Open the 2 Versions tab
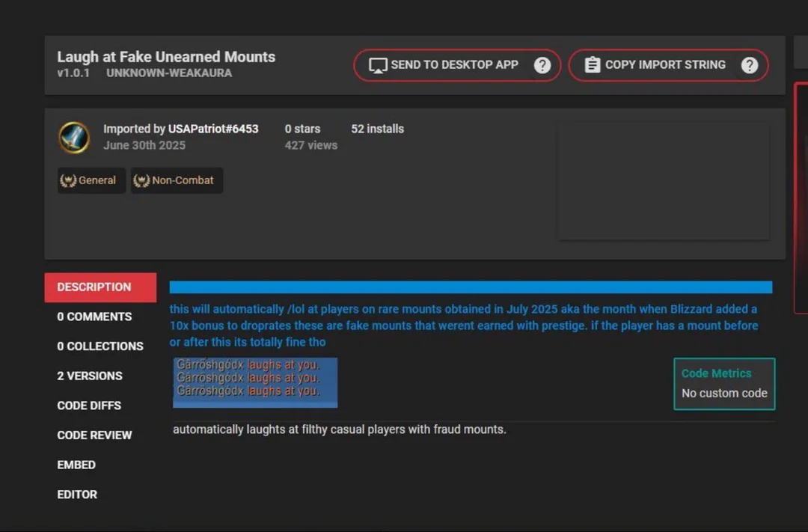Viewport: 808px width, 532px height. tap(90, 376)
